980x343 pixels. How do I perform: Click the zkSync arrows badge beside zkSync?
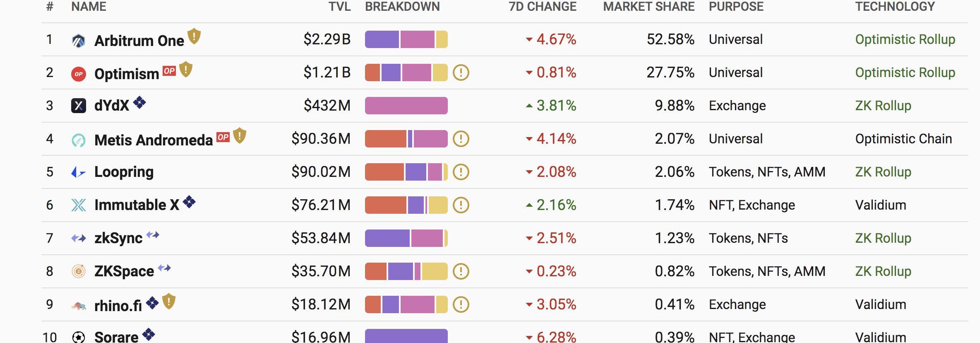pos(153,235)
